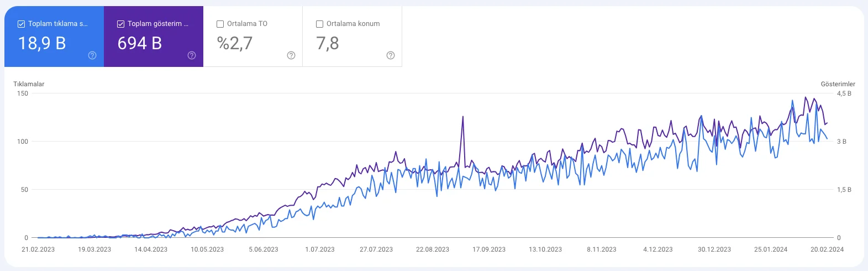Click the 18,9 B total clicks value
Image resolution: width=868 pixels, height=271 pixels.
pos(42,43)
